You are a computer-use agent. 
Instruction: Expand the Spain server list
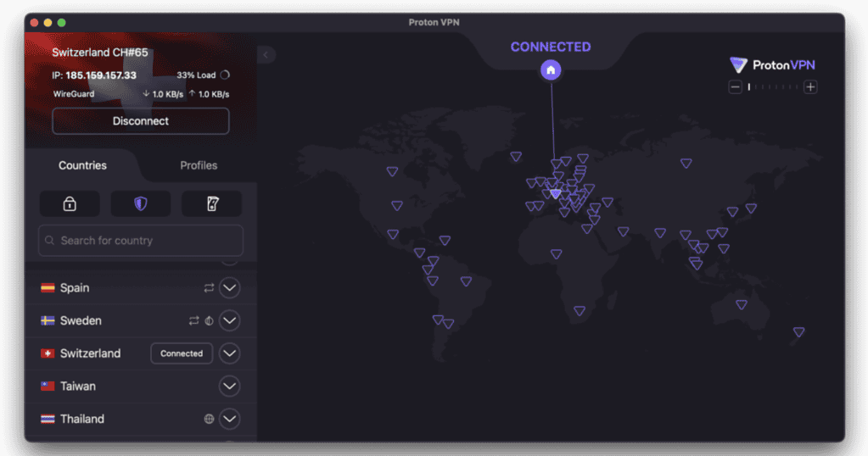pyautogui.click(x=229, y=288)
